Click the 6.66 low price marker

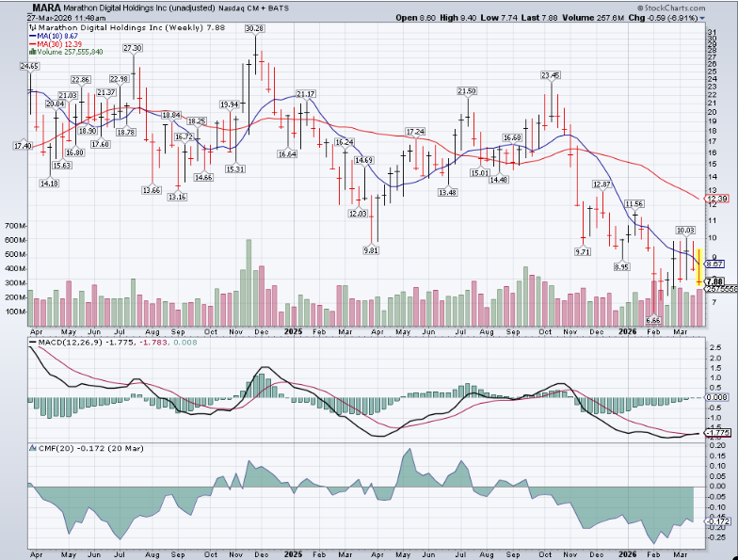point(653,320)
